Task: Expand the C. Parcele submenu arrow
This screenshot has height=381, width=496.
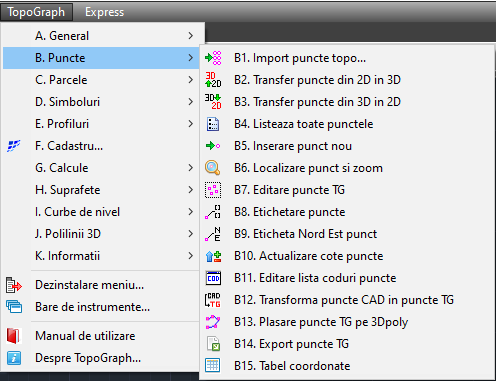Action: [x=191, y=80]
